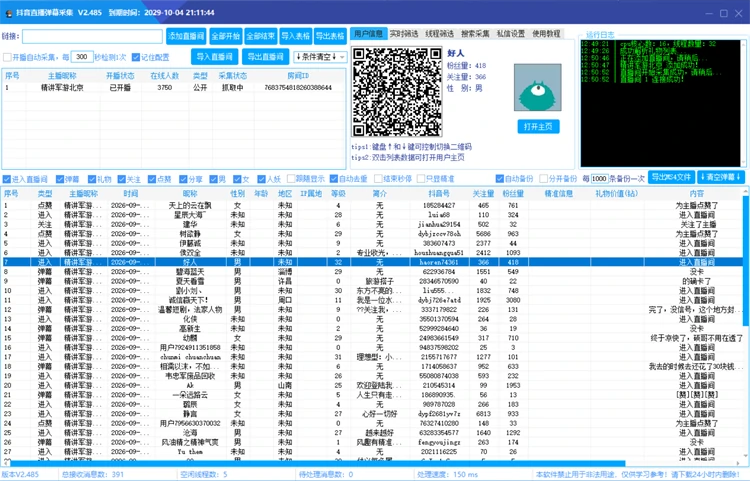Image resolution: width=750 pixels, height=481 pixels.
Task: Toggle the 分享 filter checkbox
Action: click(183, 179)
